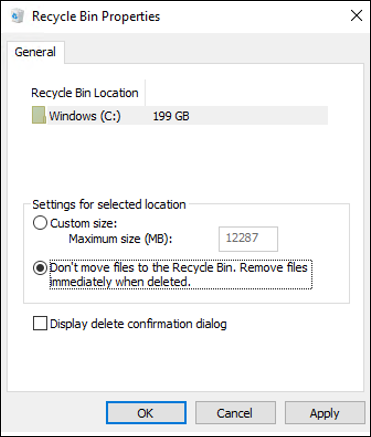This screenshot has height=437, width=371.
Task: Click the OK button
Action: (x=146, y=413)
